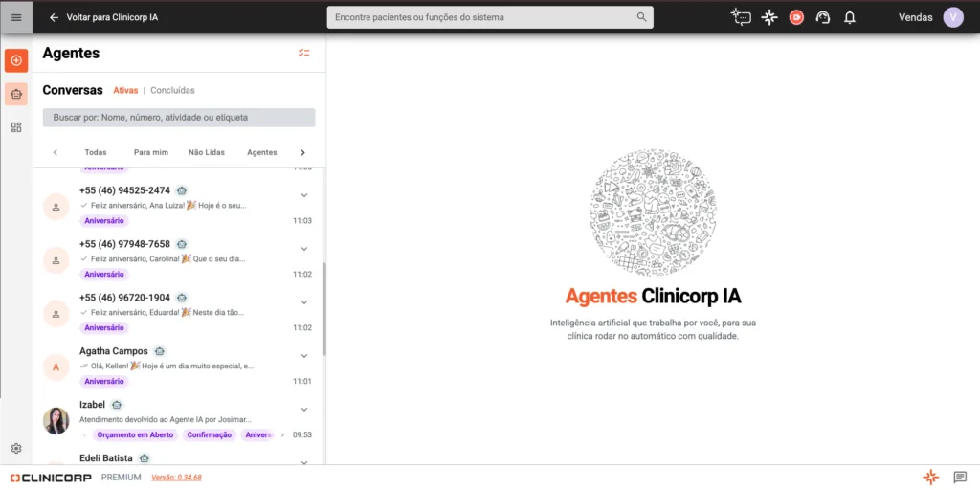Select the Agentes filter tab
This screenshot has width=980, height=490.
[262, 152]
